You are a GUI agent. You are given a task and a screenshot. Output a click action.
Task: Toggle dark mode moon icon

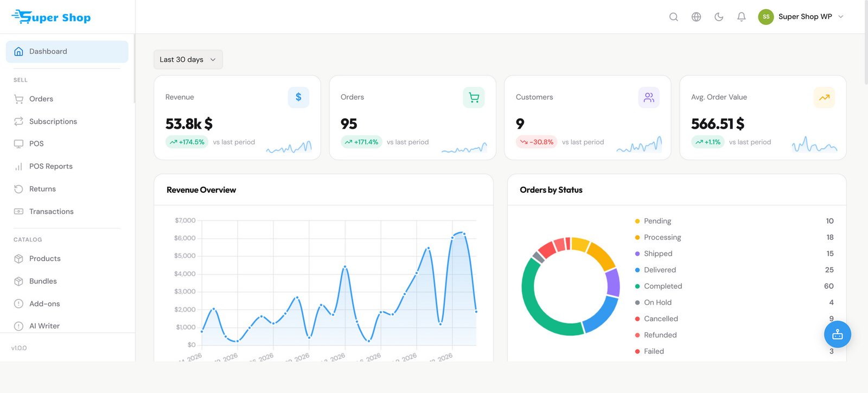(719, 17)
